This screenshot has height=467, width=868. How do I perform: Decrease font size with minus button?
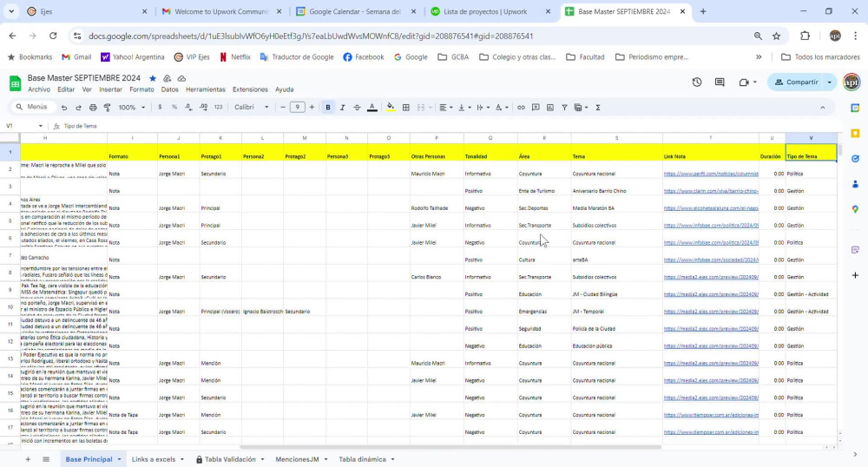point(283,108)
